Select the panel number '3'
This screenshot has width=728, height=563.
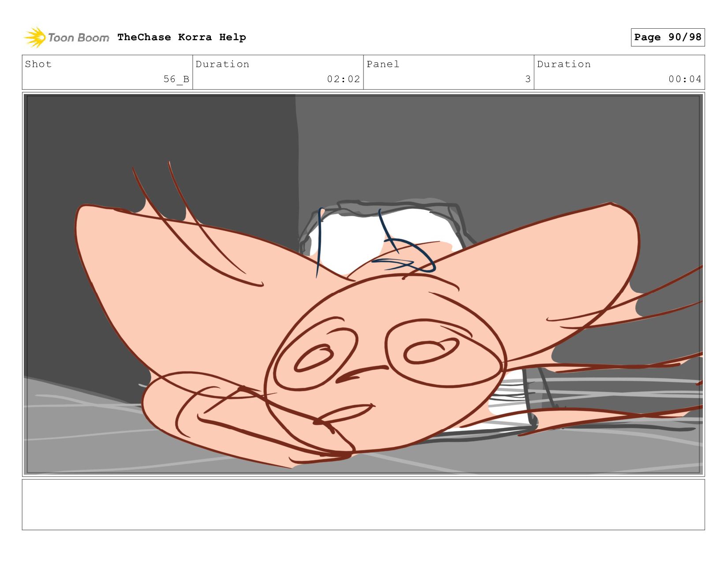[x=528, y=79]
